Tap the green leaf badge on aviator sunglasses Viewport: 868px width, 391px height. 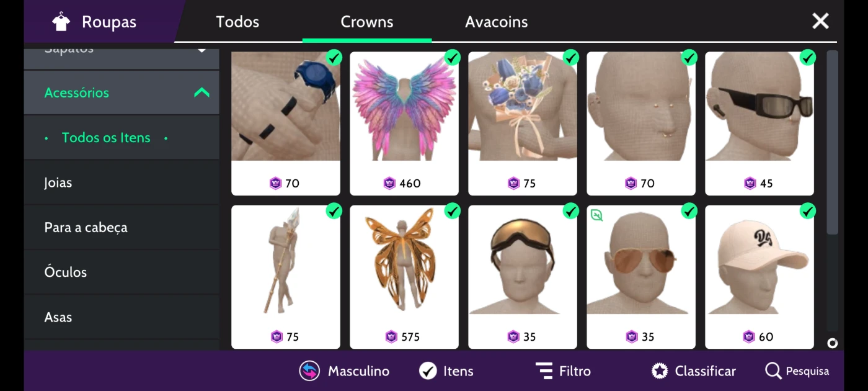pyautogui.click(x=596, y=215)
